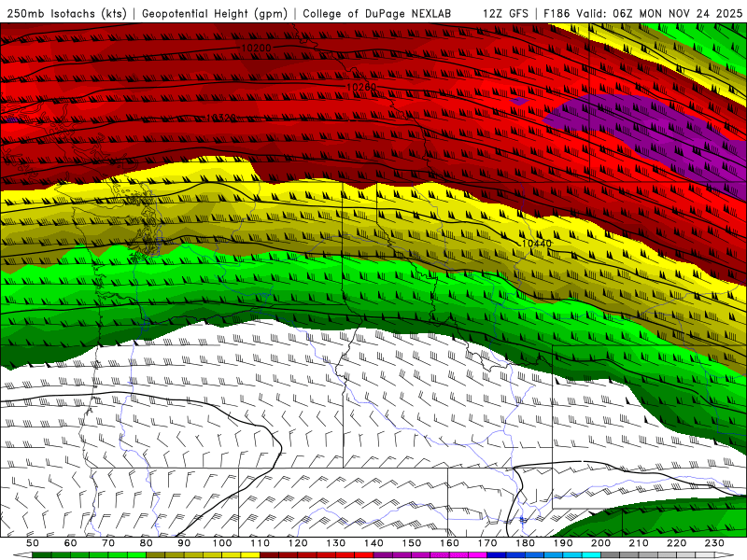The image size is (747, 560).
Task: Click the 'Valid: 06Z MON NOV 24 2025' text
Action: pyautogui.click(x=659, y=13)
